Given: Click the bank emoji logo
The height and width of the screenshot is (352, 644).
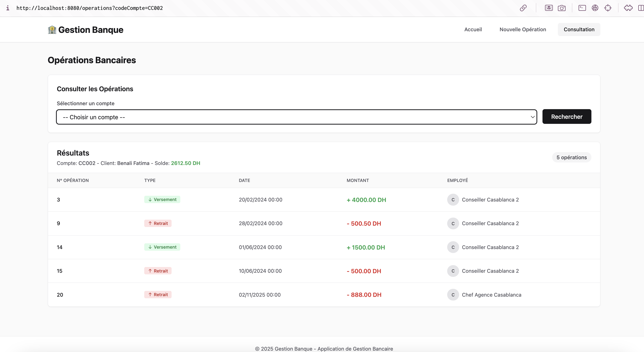Looking at the screenshot, I should click(x=52, y=30).
